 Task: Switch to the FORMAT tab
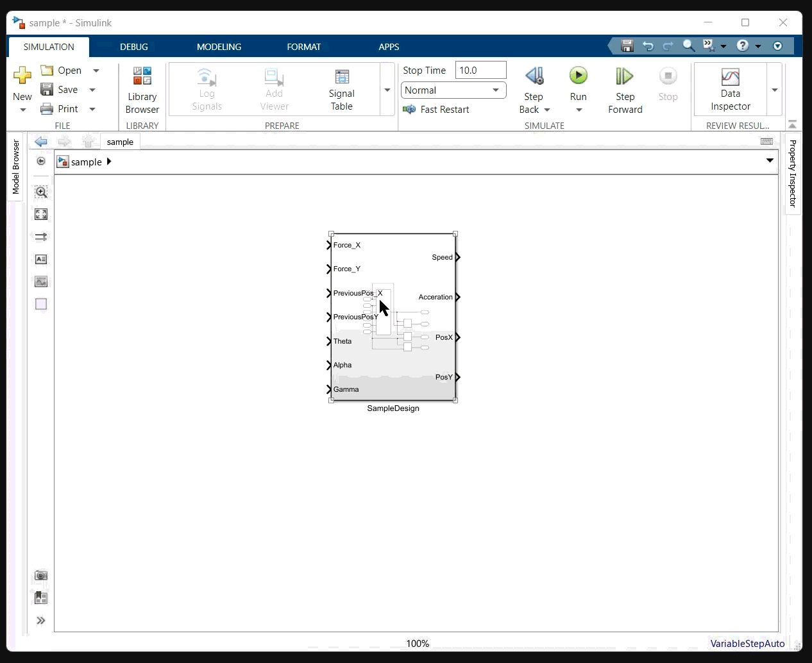coord(304,47)
